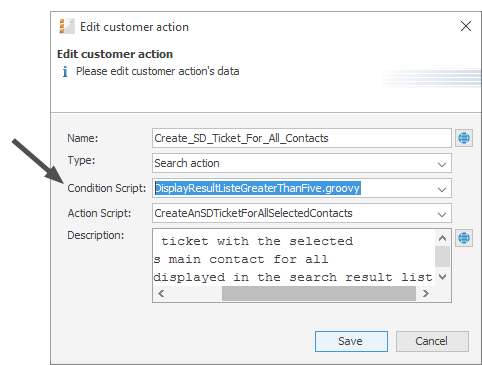Click the Description scroll left arrow
The width and height of the screenshot is (482, 365).
[161, 293]
